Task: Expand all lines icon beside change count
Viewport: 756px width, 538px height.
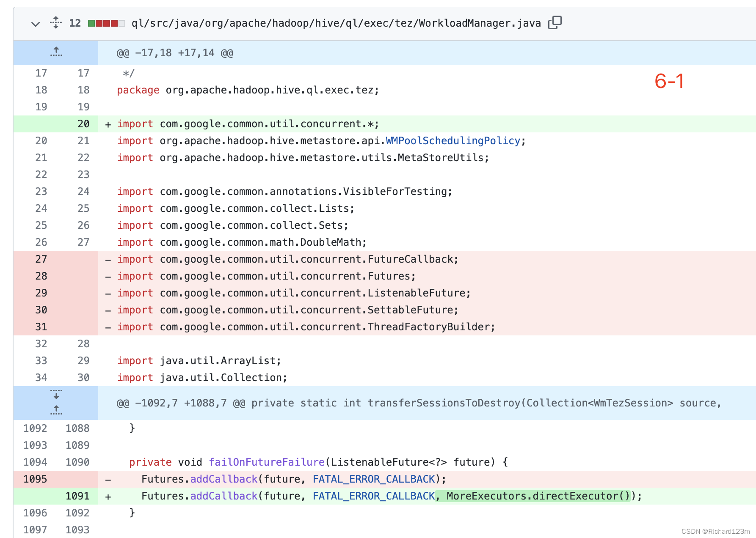Action: [56, 22]
